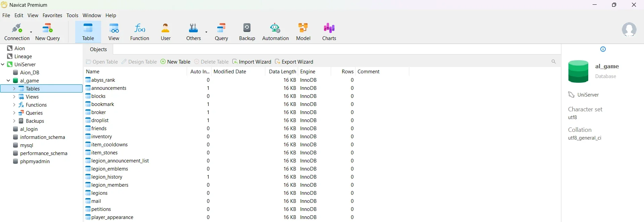
Task: Select the Objects tab
Action: click(x=98, y=49)
